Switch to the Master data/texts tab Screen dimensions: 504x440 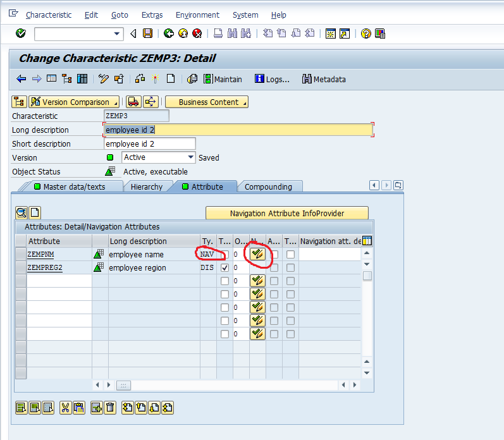coord(74,186)
